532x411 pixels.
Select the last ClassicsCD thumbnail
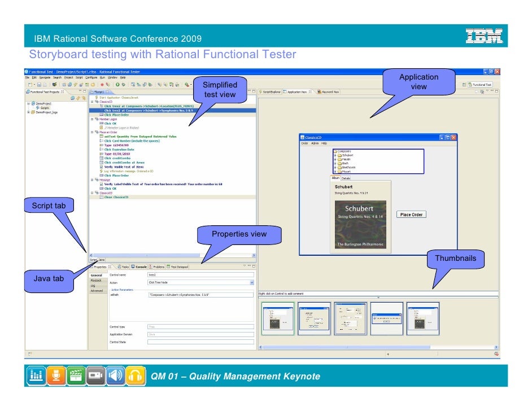(x=423, y=319)
